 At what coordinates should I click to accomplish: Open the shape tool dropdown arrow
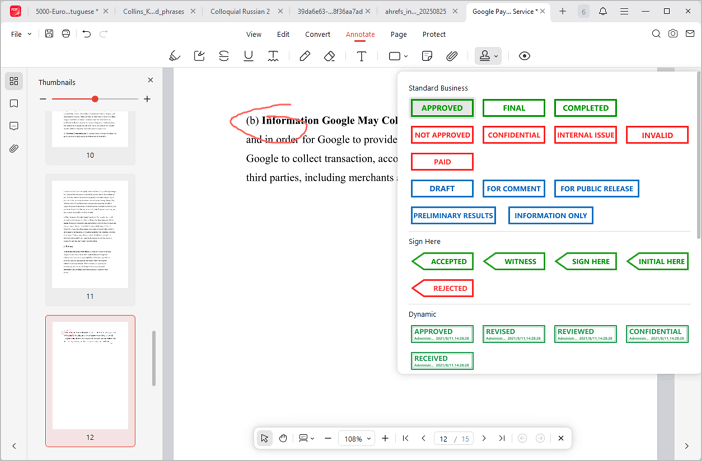point(407,56)
